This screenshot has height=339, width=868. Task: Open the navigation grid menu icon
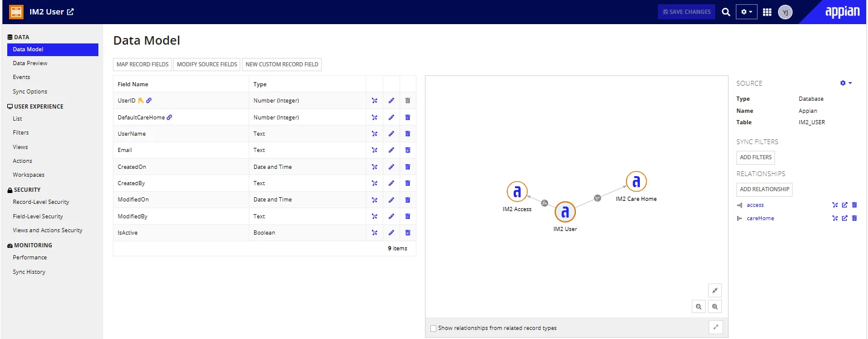click(767, 12)
